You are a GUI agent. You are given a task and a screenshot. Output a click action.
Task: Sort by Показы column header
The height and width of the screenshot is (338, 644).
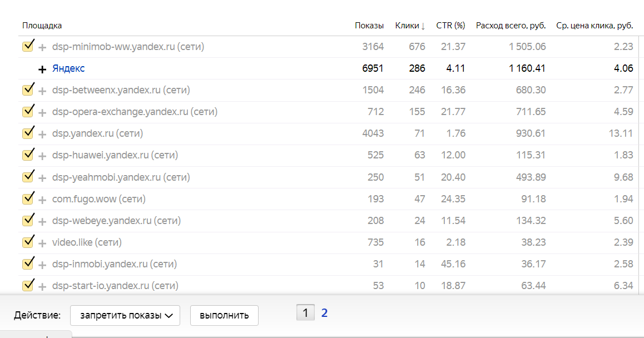click(369, 26)
